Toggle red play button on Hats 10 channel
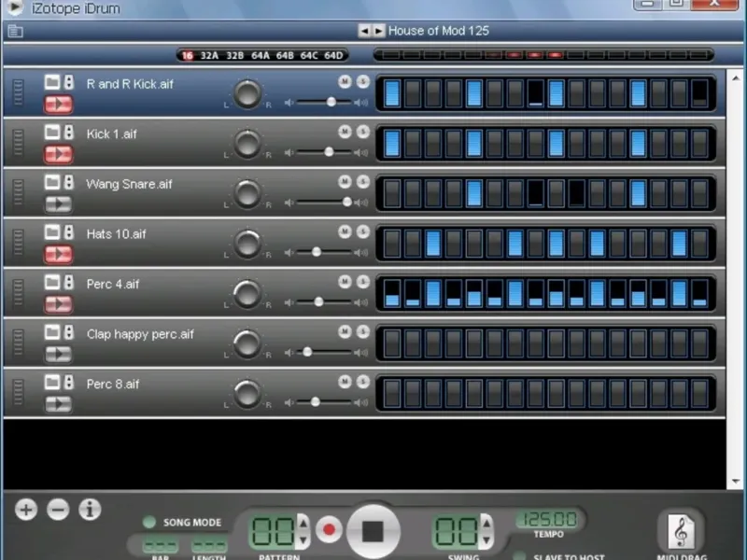 [59, 254]
